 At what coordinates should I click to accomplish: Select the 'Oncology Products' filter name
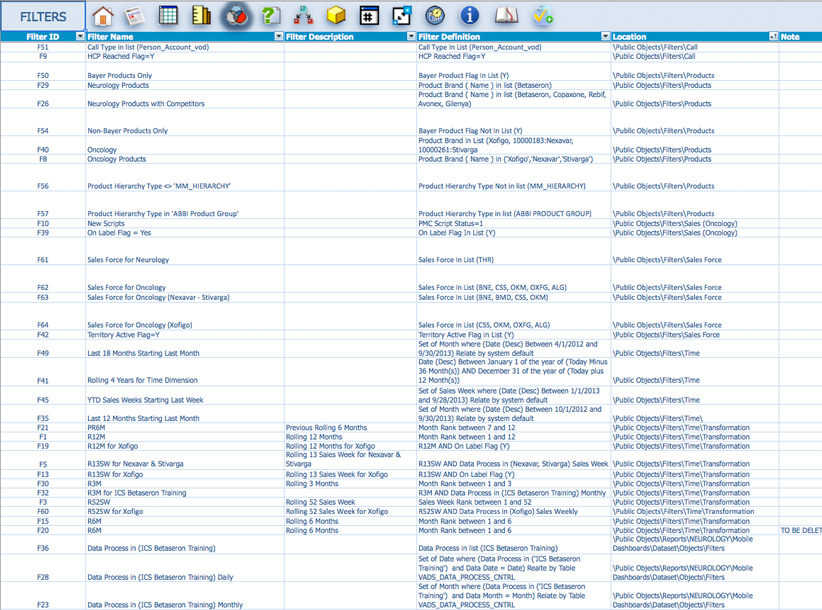click(x=116, y=159)
